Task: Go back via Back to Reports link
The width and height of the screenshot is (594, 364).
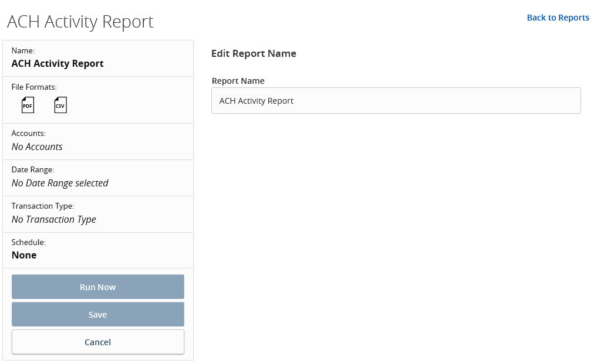Action: tap(558, 18)
